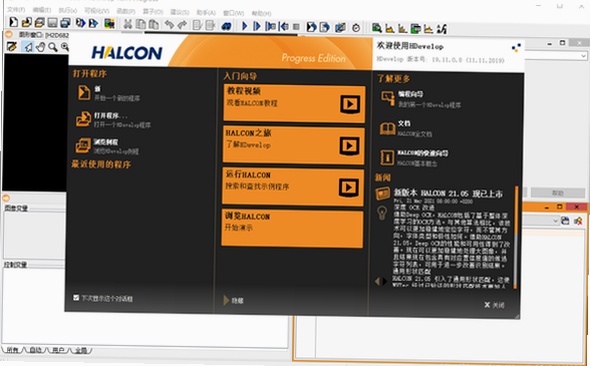Switch to the 用户 variables tab
590x366 pixels.
coord(58,350)
